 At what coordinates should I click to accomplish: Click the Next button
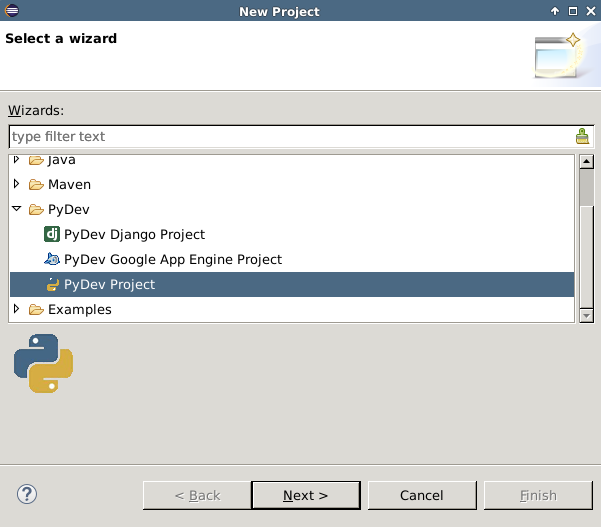coord(305,496)
